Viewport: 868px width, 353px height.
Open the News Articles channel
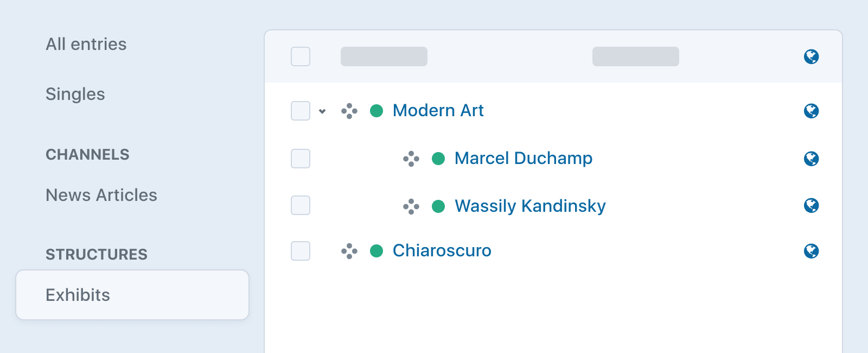[101, 195]
